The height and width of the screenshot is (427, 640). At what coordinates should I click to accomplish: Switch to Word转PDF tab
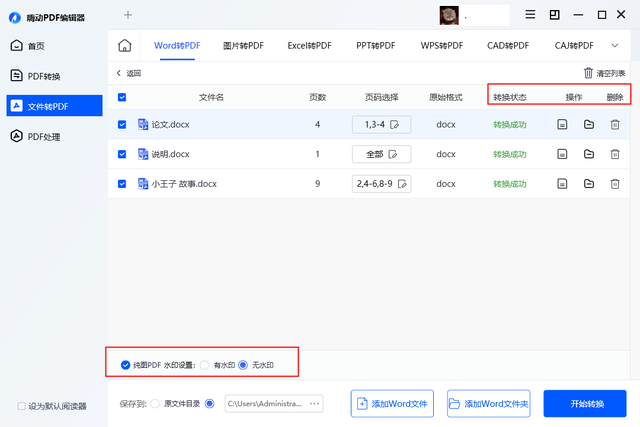point(177,46)
